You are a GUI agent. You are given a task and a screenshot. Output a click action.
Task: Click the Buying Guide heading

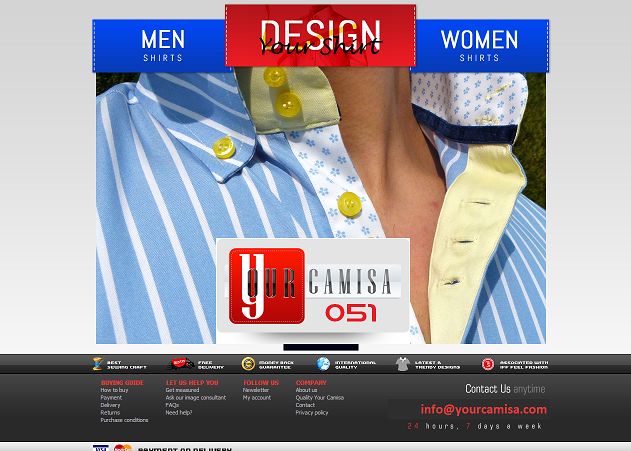click(x=122, y=383)
